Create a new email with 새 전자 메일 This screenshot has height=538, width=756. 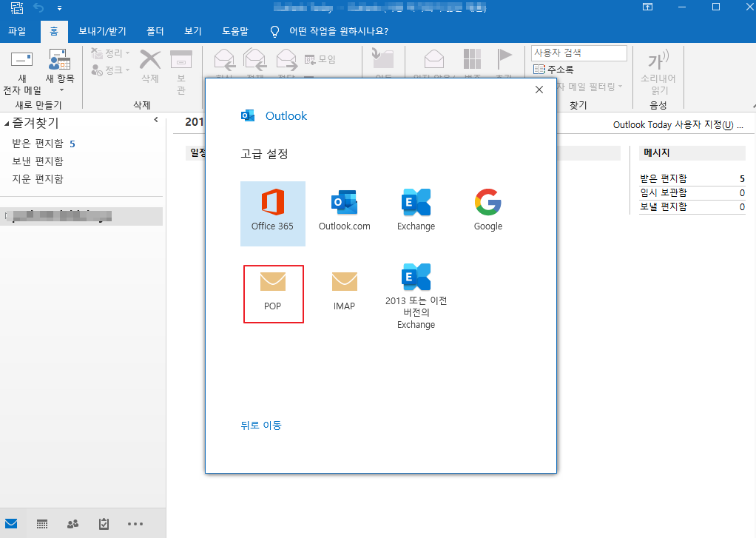tap(22, 73)
